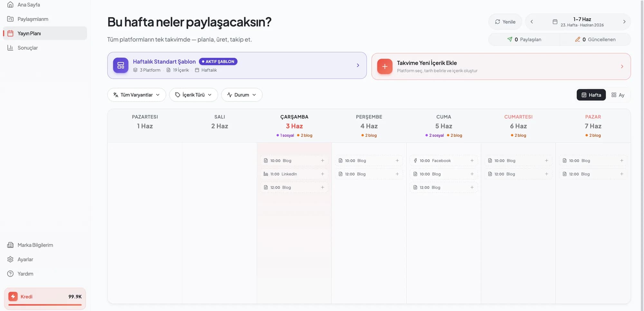
Task: Click the Kredi usage progress bar
Action: coord(45,305)
